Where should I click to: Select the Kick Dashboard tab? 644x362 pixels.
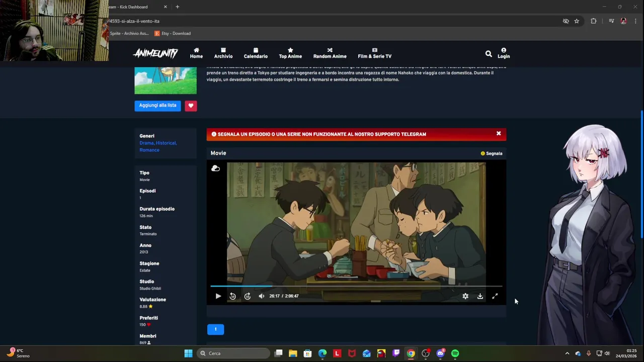pos(134,7)
